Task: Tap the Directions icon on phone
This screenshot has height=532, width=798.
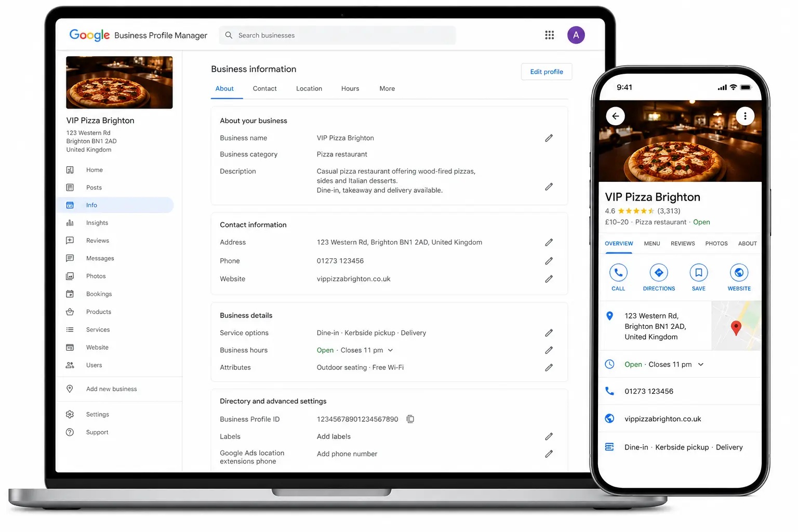Action: [x=659, y=273]
